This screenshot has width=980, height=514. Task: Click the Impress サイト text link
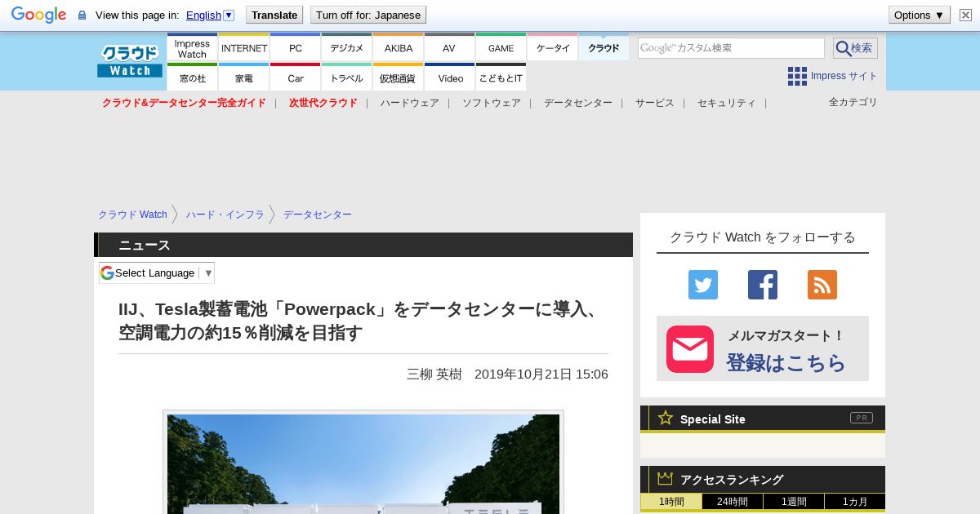pyautogui.click(x=844, y=76)
